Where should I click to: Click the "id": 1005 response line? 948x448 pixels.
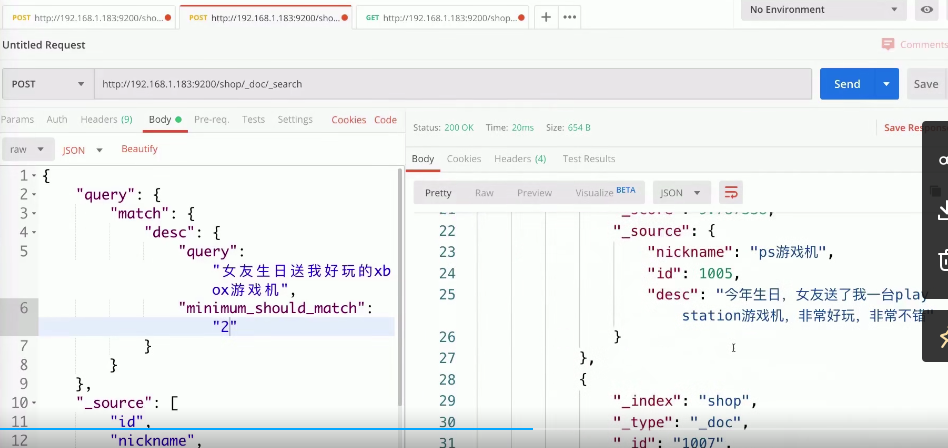pyautogui.click(x=693, y=273)
